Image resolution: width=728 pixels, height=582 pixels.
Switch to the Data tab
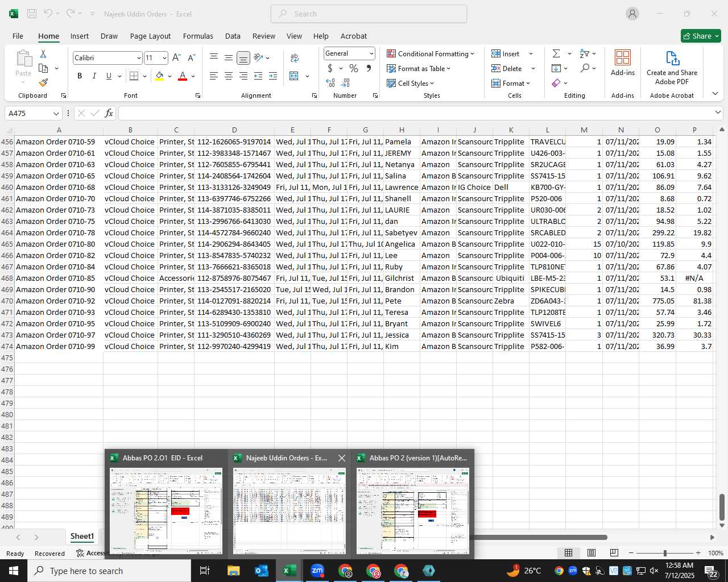click(x=233, y=36)
